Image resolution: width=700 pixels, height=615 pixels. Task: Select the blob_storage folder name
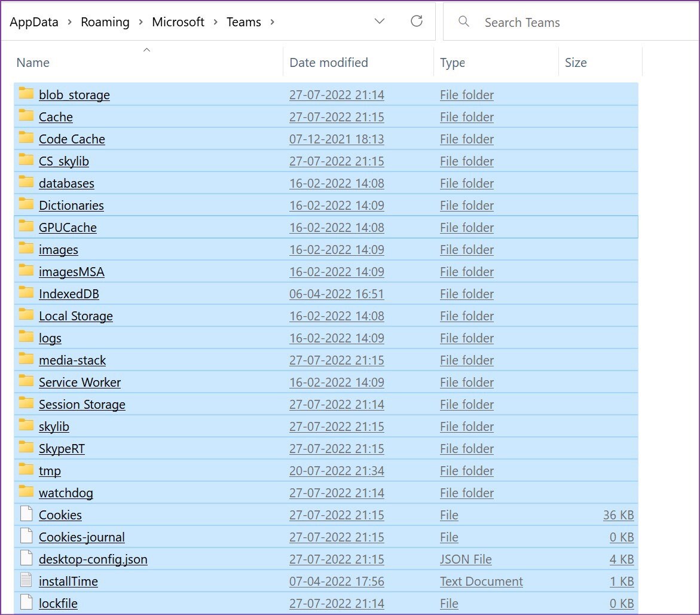click(x=74, y=95)
